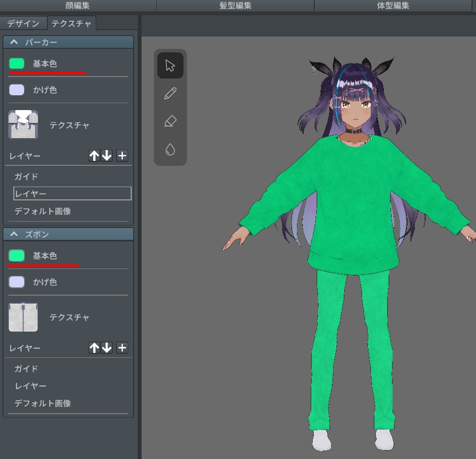476x459 pixels.
Task: Open the 髪型編集 tab
Action: tap(235, 5)
